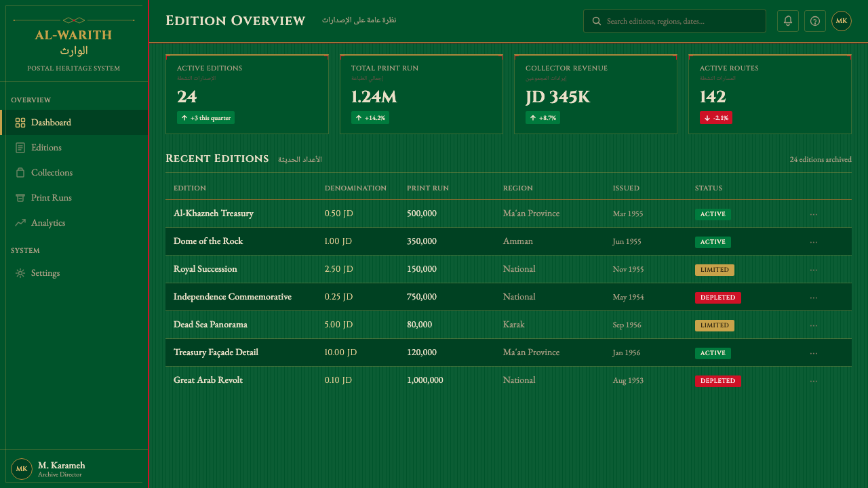Click DEPLETED badge for Independence Commemorative
Screen dimensions: 868x488
[x=718, y=298]
